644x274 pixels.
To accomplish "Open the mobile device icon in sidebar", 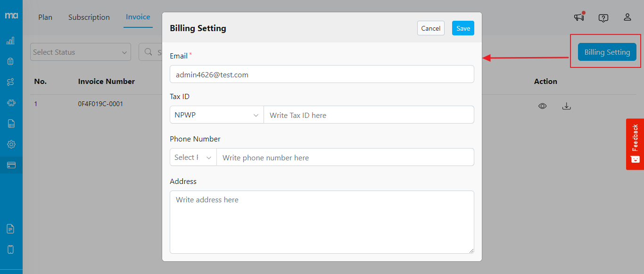I will [x=10, y=249].
